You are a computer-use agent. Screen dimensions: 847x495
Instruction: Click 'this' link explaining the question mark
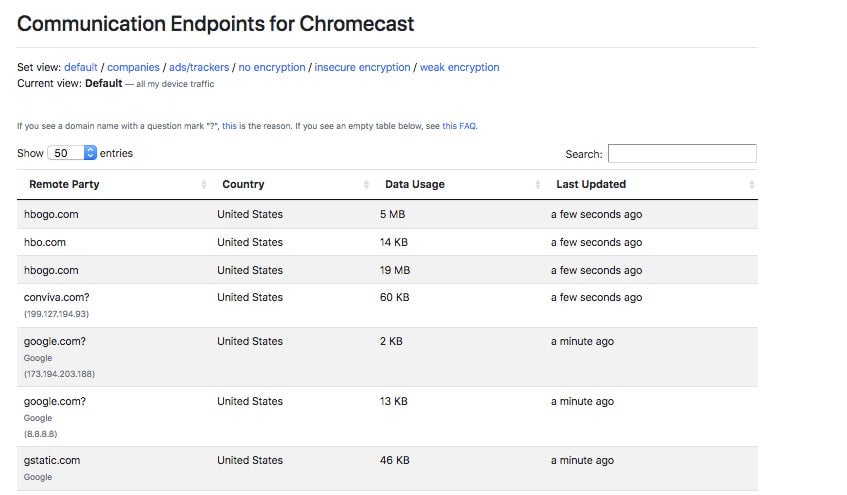coord(229,126)
